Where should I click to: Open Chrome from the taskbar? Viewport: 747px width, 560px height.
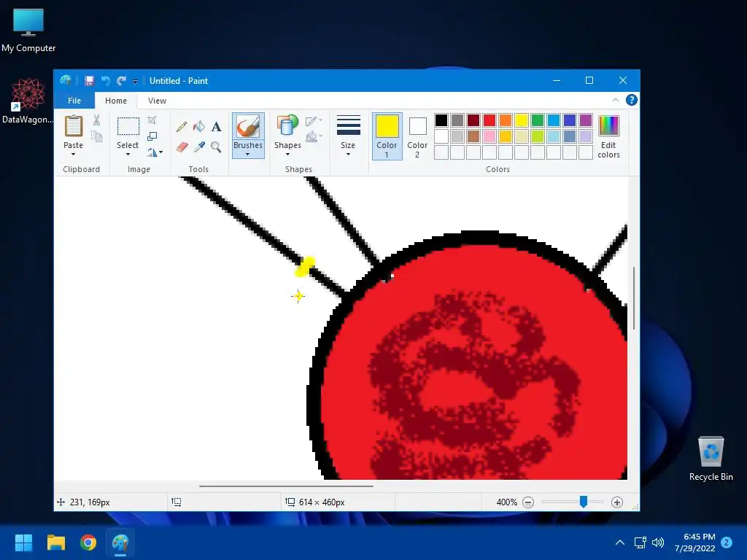[x=88, y=542]
